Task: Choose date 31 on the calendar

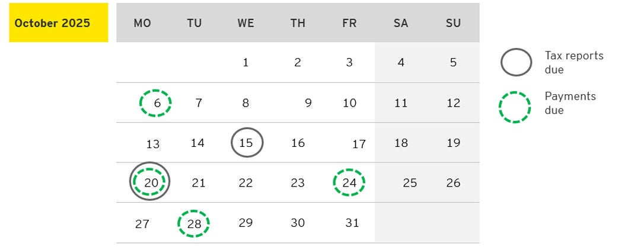Action: tap(352, 223)
